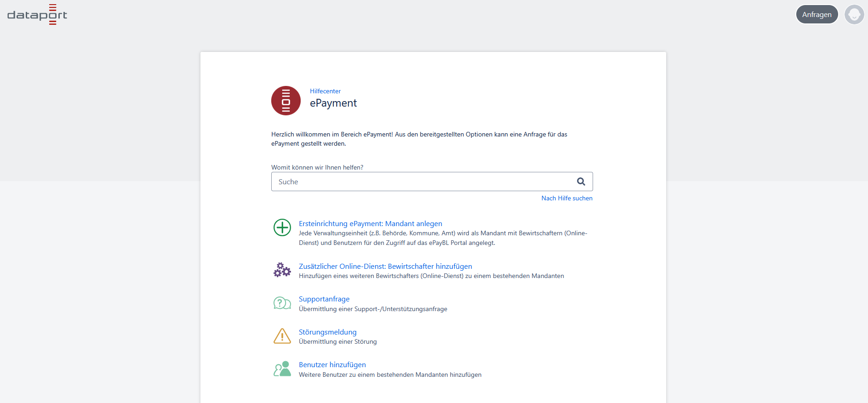Click the speech bubble Supportanfrage icon
The height and width of the screenshot is (403, 868).
[x=282, y=303]
